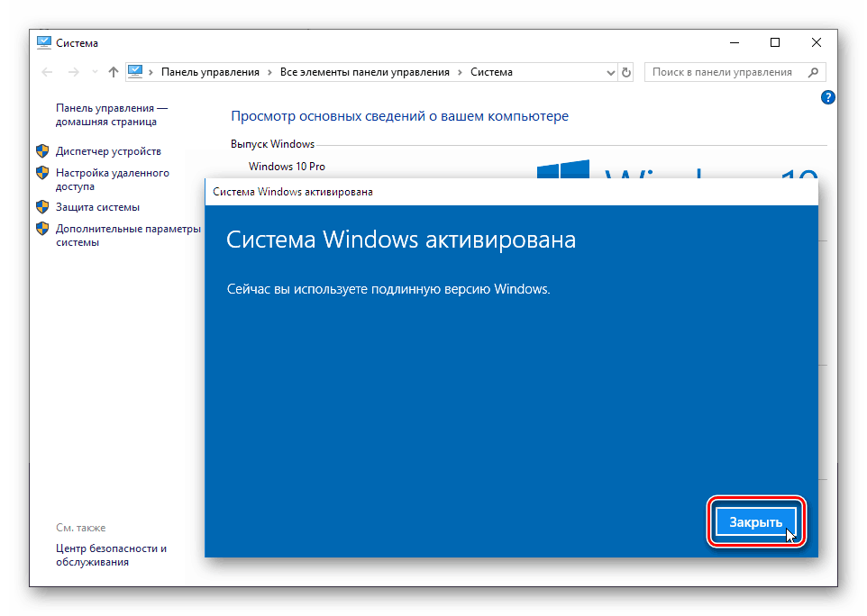867x616 pixels.
Task: Expand recent pages chevron next to Forward
Action: pos(93,71)
